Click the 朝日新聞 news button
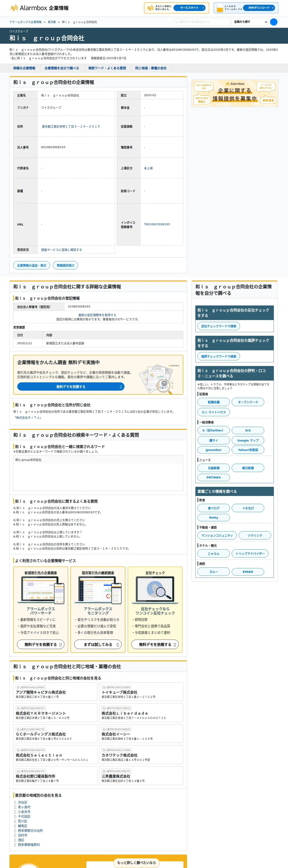Image resolution: width=288 pixels, height=868 pixels. pyautogui.click(x=248, y=468)
